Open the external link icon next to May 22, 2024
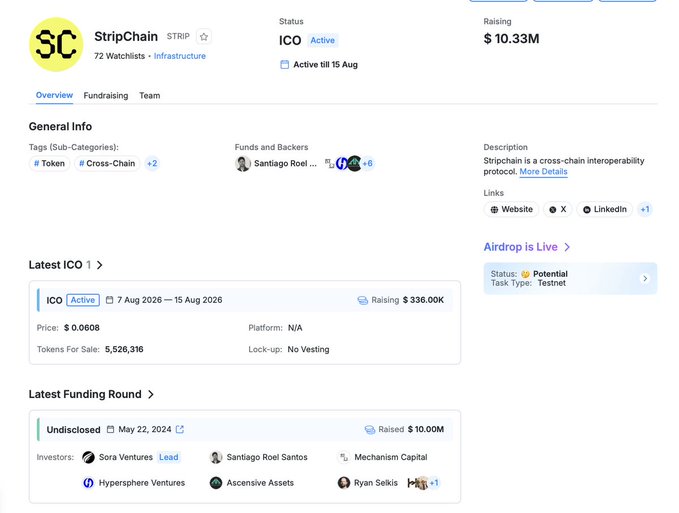 180,429
